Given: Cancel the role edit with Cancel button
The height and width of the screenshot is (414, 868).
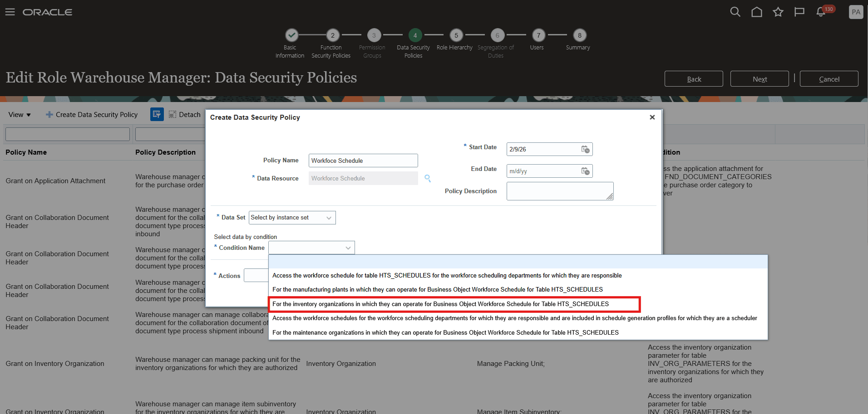Looking at the screenshot, I should tap(829, 78).
